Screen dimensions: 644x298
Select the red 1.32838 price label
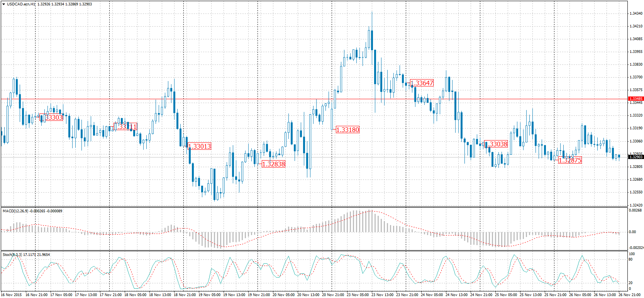tap(274, 164)
